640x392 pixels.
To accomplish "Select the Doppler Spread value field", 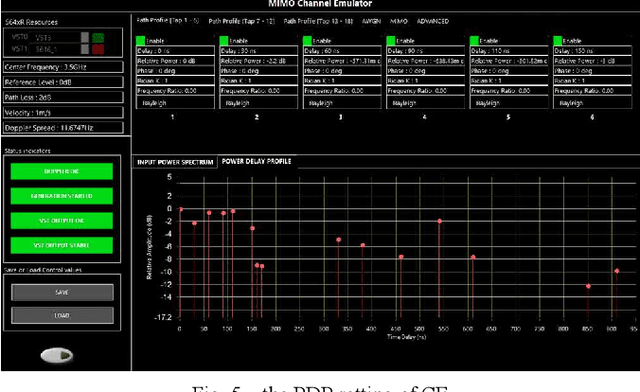I will (63, 127).
